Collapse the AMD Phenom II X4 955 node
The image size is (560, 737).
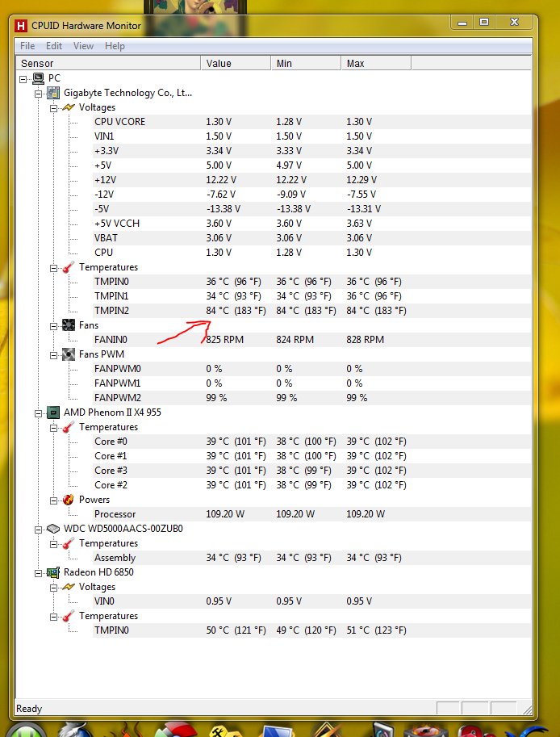(x=38, y=413)
